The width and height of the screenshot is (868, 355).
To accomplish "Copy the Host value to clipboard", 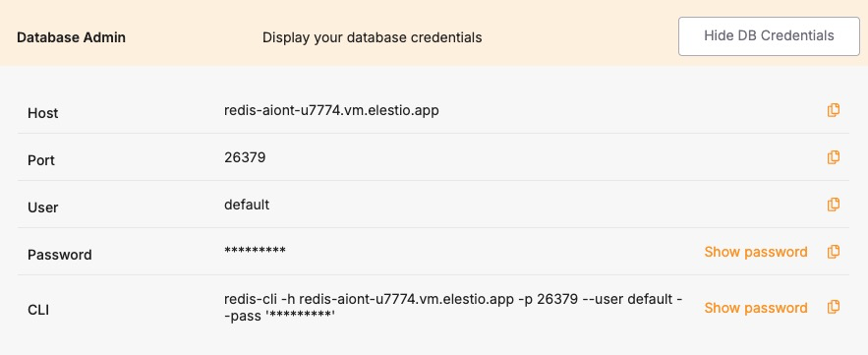I will click(834, 110).
